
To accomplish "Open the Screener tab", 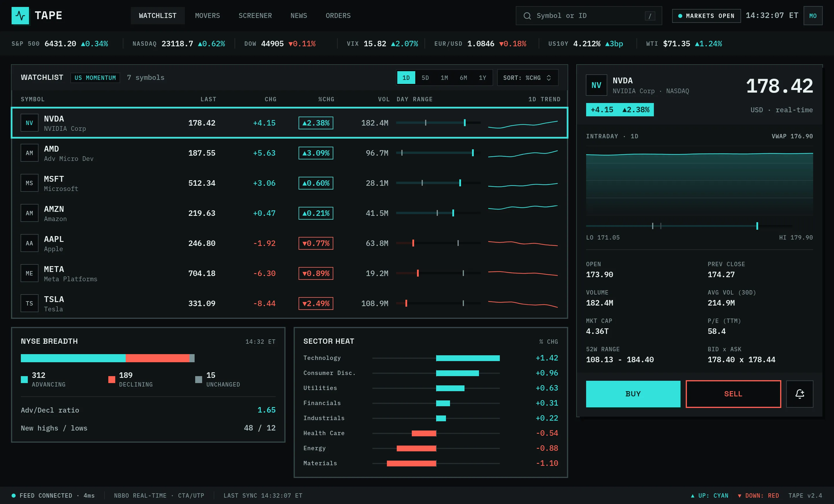I will point(255,16).
